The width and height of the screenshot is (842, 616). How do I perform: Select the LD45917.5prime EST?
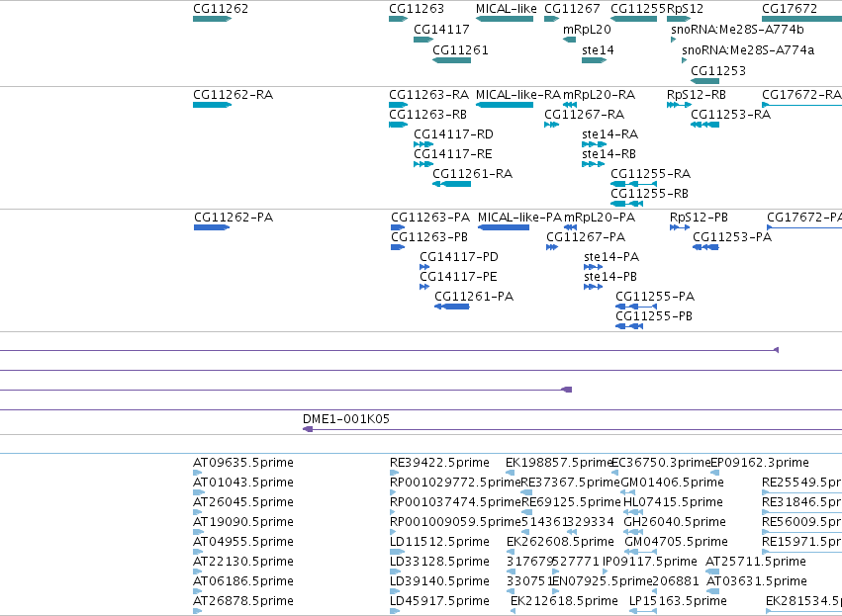coord(395,611)
